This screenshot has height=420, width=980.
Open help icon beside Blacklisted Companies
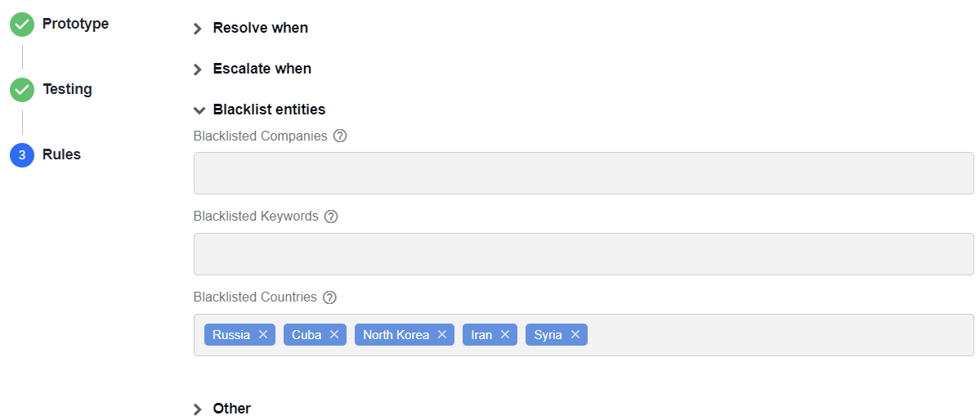pyautogui.click(x=340, y=136)
